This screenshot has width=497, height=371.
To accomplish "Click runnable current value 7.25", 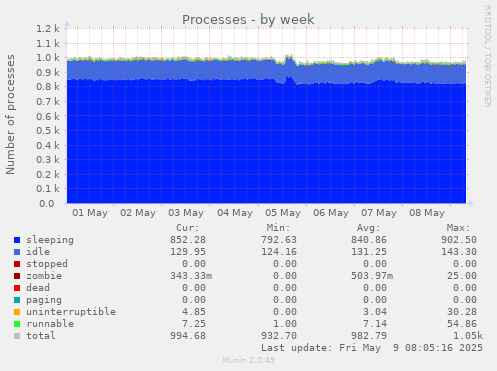I will coord(194,324).
